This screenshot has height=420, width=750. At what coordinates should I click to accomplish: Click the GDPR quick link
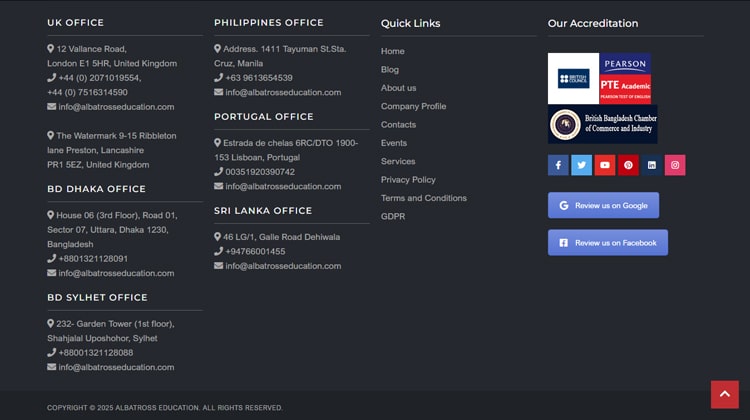pos(393,216)
